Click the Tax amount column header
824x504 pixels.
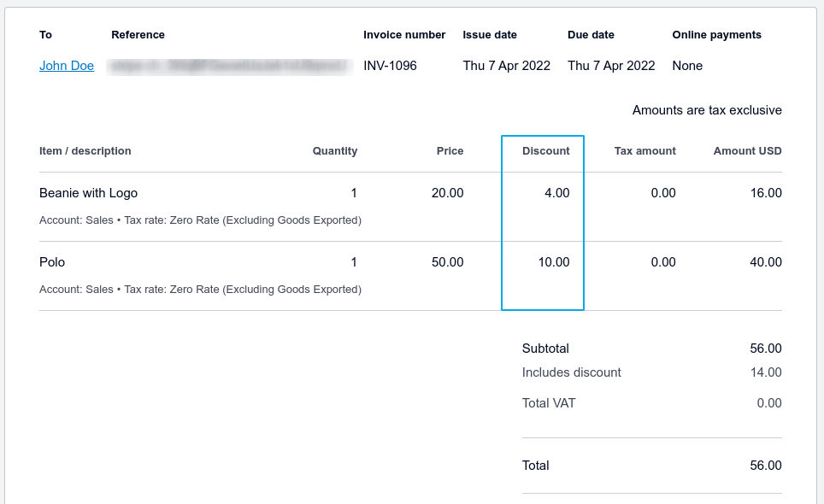[x=644, y=151]
